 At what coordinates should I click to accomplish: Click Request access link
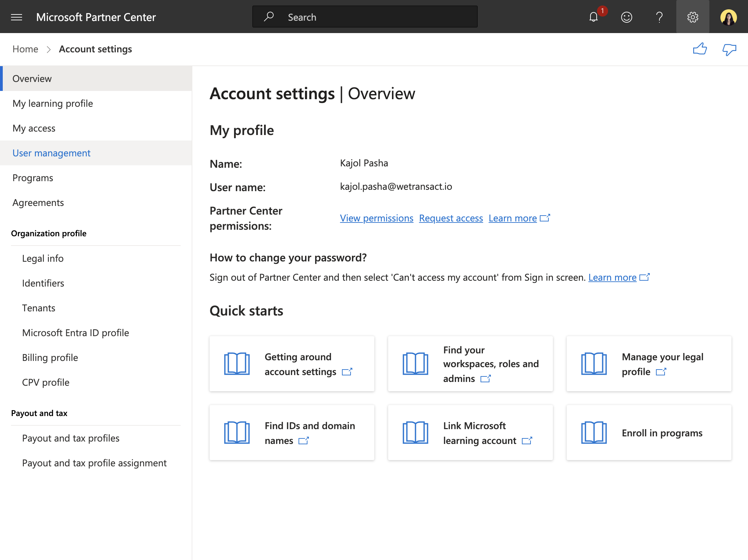(x=451, y=218)
